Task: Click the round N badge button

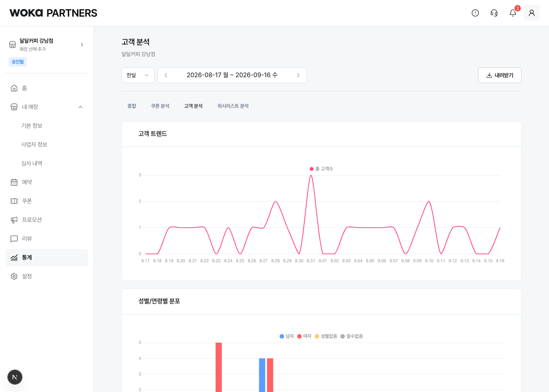Action: click(x=15, y=377)
